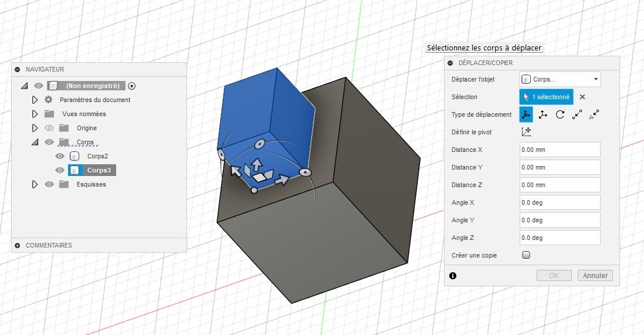Clear selection with the X icon
Image resolution: width=644 pixels, height=335 pixels.
pyautogui.click(x=582, y=97)
